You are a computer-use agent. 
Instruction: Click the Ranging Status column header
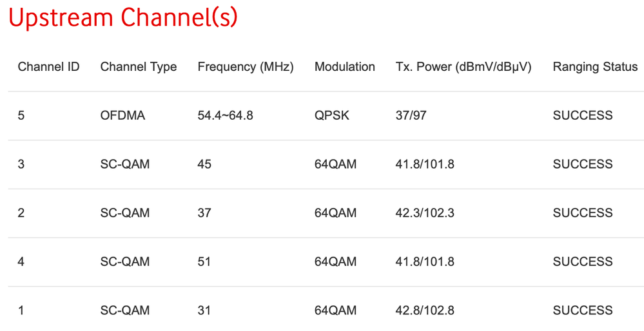(594, 67)
